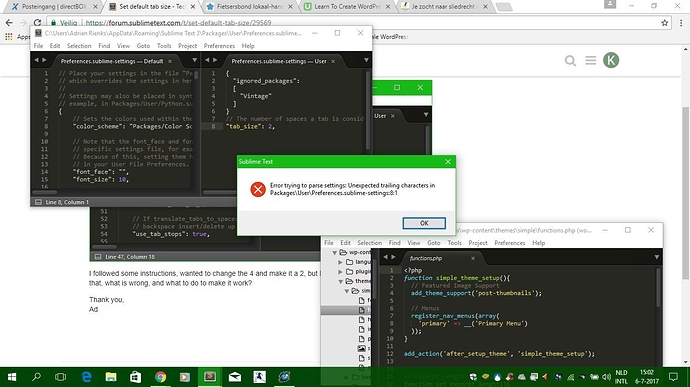Open taskbar search magnifier
The height and width of the screenshot is (387, 690).
[37, 377]
